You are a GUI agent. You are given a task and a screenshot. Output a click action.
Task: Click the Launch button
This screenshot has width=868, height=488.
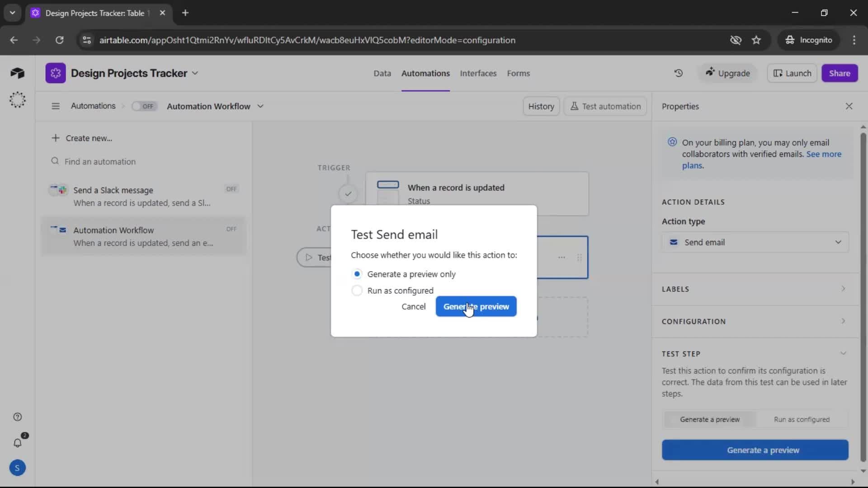coord(792,73)
